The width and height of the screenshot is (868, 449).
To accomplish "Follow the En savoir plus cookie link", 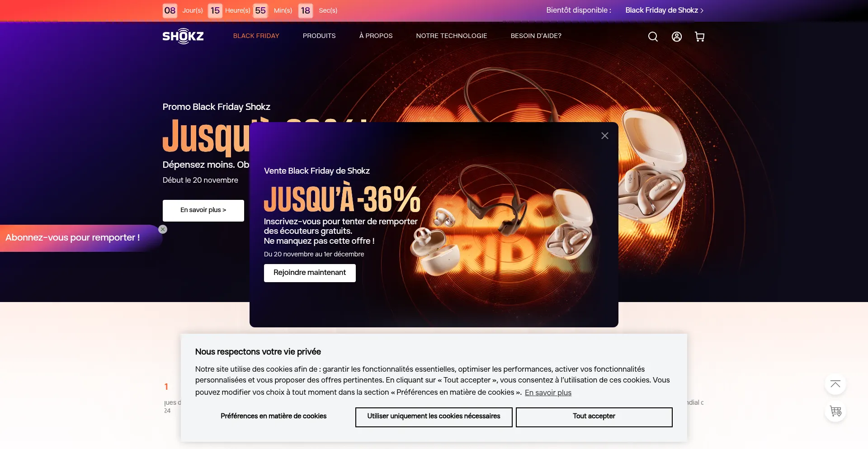I will 548,392.
